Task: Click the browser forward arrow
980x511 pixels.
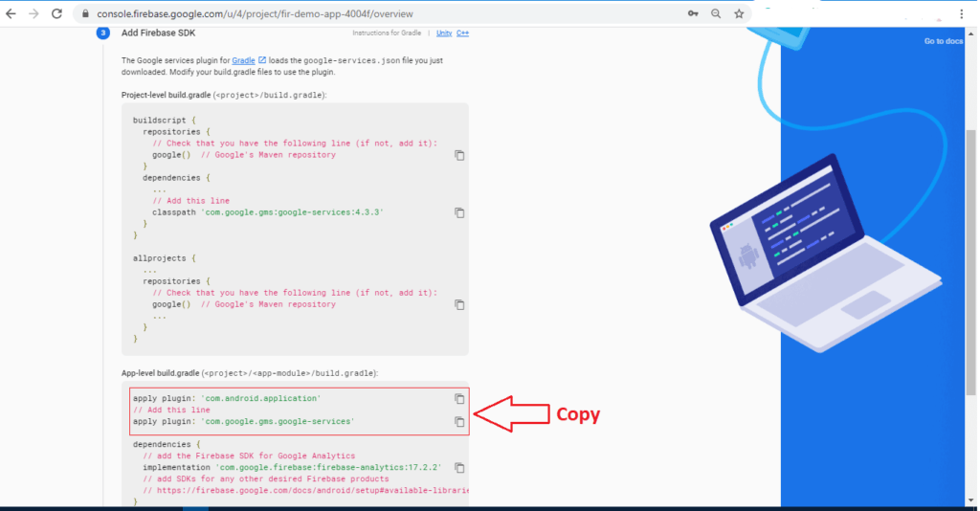Action: [x=33, y=13]
